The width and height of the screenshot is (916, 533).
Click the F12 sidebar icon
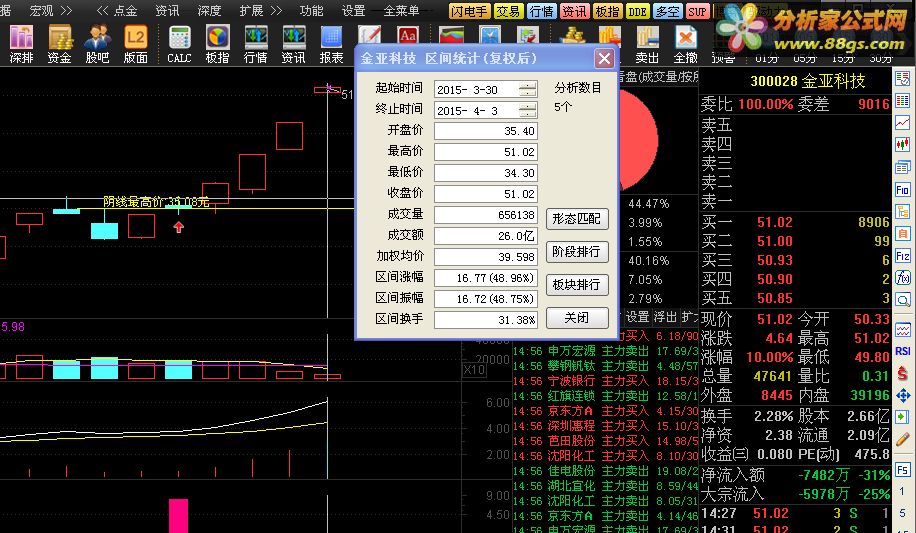pos(903,256)
